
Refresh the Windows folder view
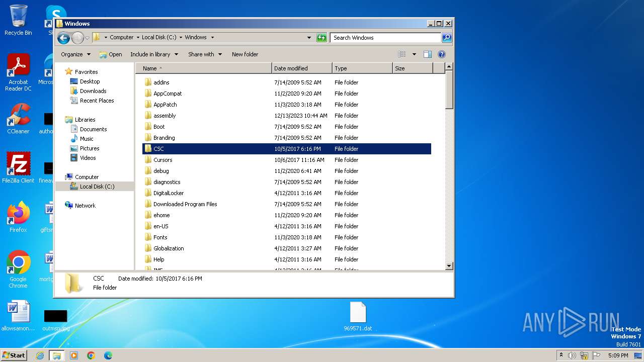pos(321,38)
